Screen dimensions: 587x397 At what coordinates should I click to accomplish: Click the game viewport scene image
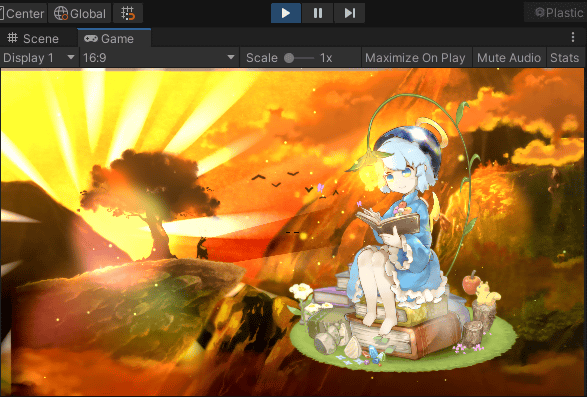(x=292, y=232)
